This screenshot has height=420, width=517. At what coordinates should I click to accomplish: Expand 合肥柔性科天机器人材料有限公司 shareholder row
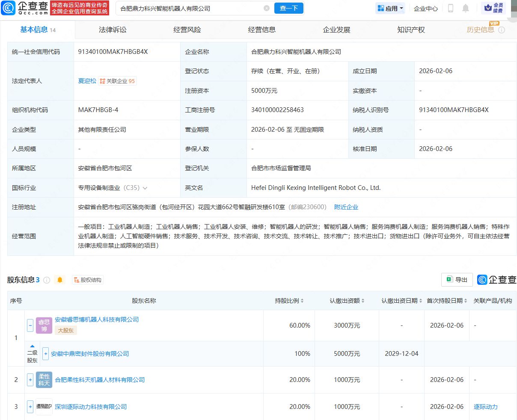30,380
